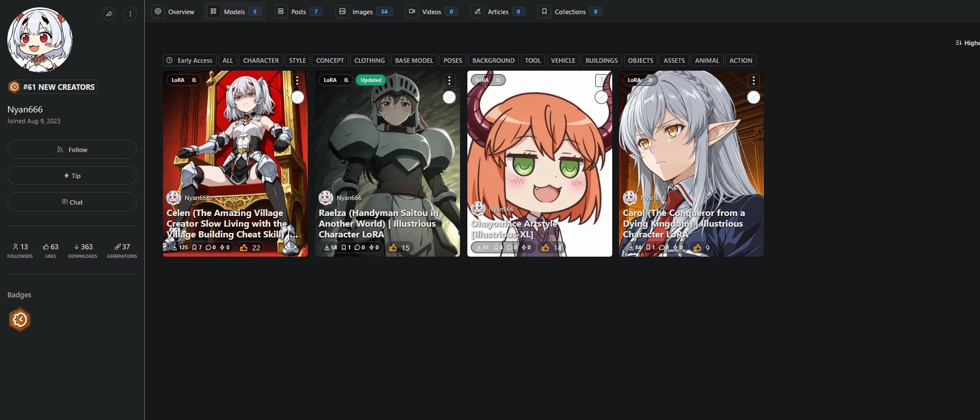The height and width of the screenshot is (420, 980).
Task: Filter models by BUILDINGS
Action: 601,60
